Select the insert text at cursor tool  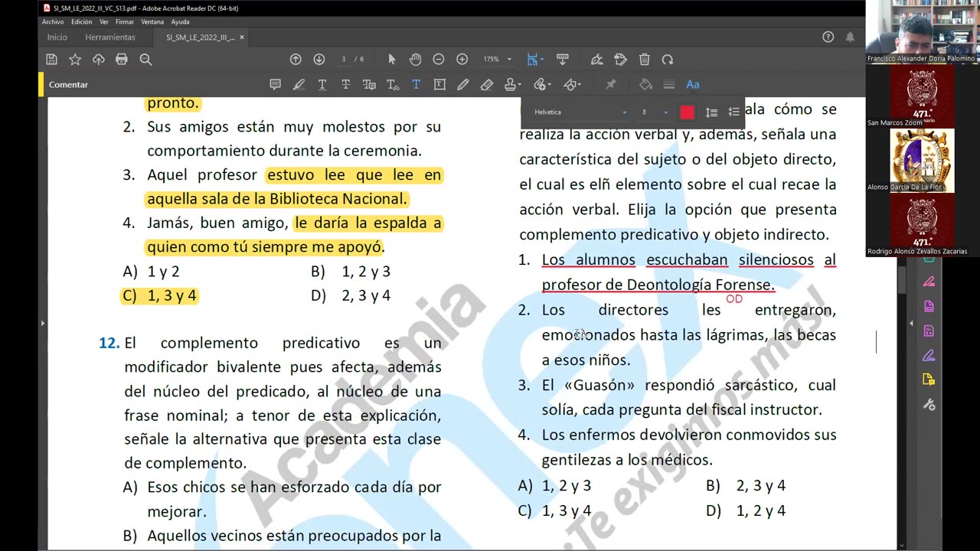(x=393, y=85)
